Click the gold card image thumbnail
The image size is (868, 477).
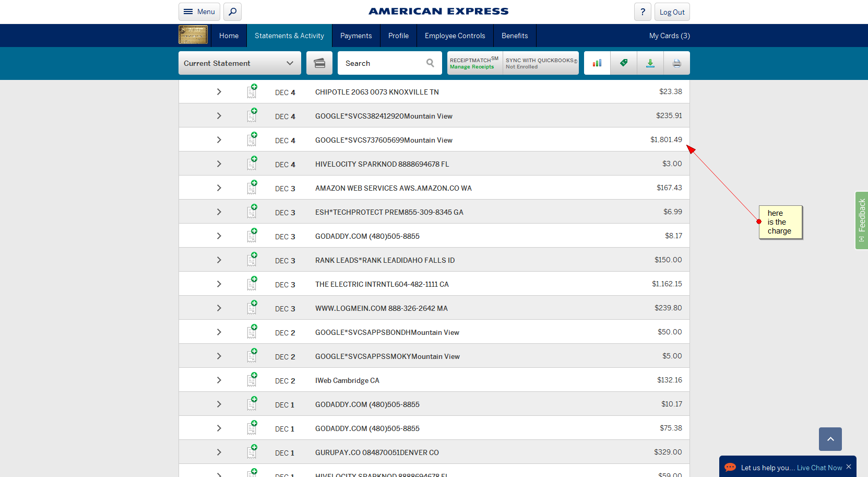pyautogui.click(x=193, y=35)
